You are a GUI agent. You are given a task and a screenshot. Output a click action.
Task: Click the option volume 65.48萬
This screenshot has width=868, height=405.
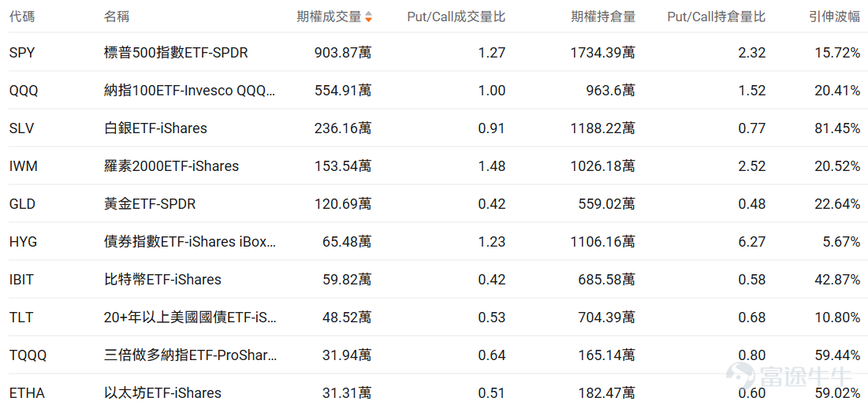point(347,242)
